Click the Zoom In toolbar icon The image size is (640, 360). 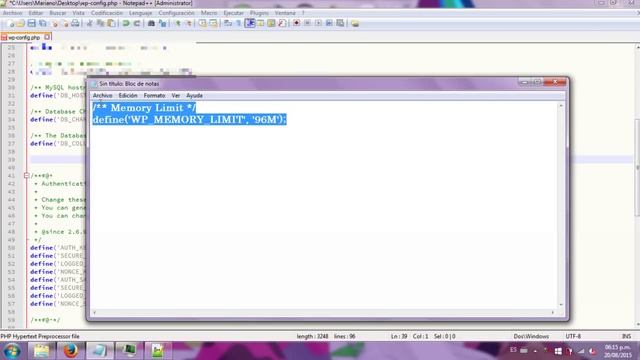pos(178,23)
